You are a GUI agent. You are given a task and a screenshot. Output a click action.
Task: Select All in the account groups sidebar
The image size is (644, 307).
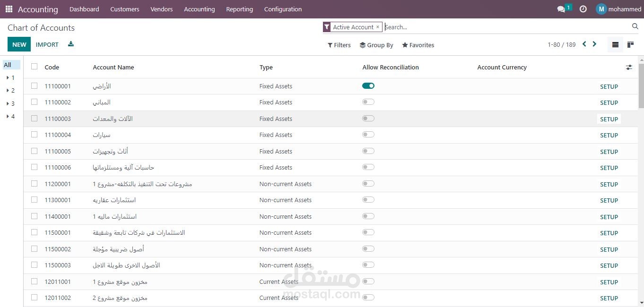tap(11, 65)
